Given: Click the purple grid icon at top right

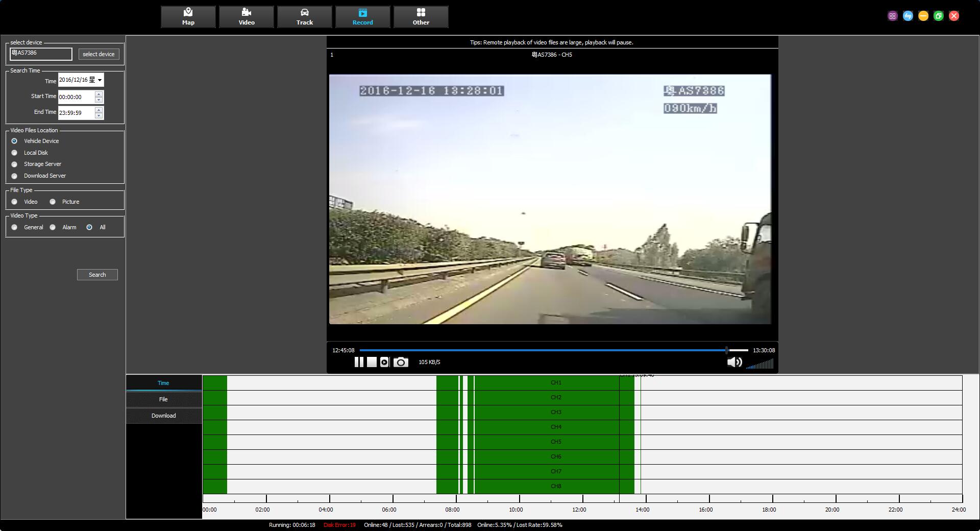Looking at the screenshot, I should (892, 16).
